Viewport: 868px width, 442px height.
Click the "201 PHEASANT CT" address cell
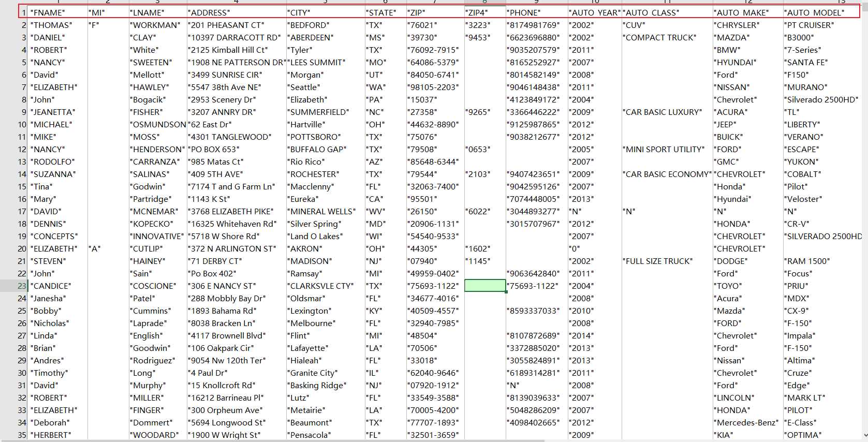pyautogui.click(x=237, y=25)
